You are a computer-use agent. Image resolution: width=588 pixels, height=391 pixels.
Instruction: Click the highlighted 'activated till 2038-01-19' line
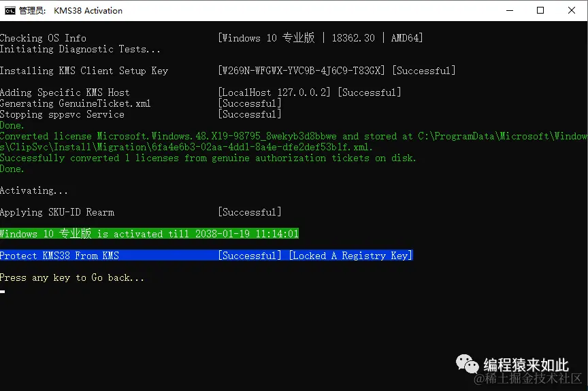(x=149, y=234)
